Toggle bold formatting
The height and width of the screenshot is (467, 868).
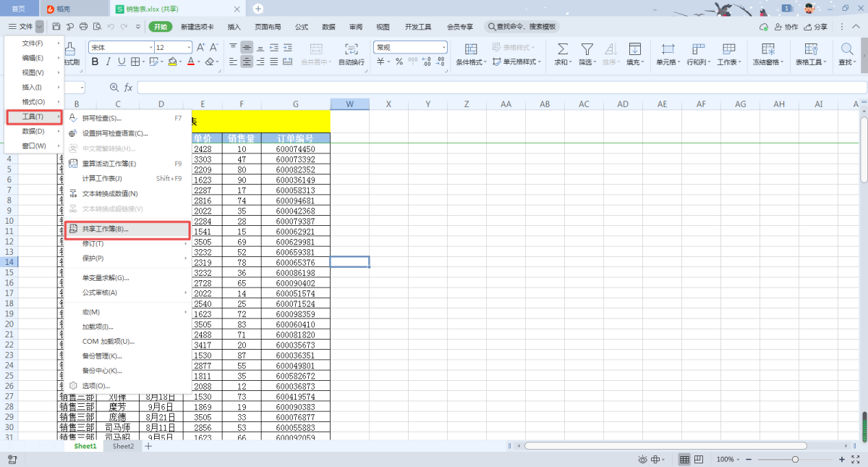(95, 62)
